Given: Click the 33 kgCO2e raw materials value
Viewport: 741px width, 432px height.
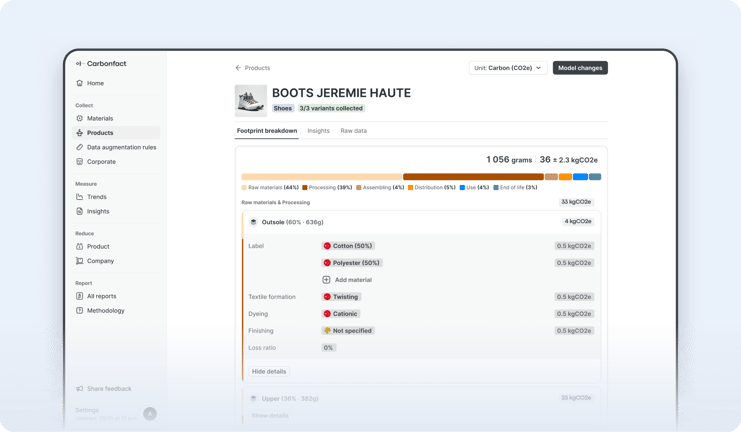Looking at the screenshot, I should point(576,202).
